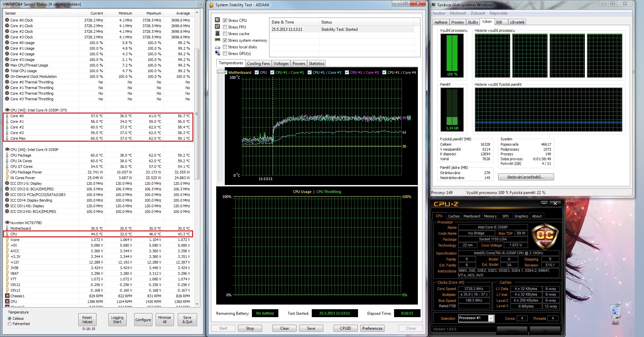Click the Core #0 thermometer icon in DTS section
The height and width of the screenshot is (337, 644).
(7, 116)
